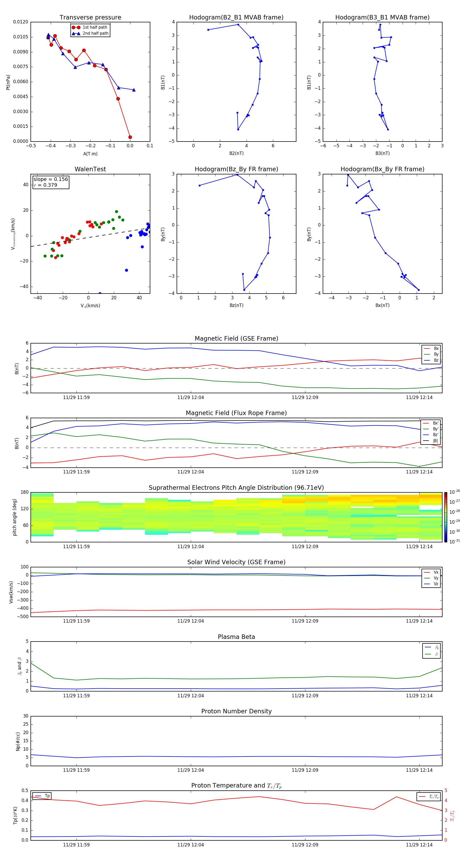Click the 'Magnetic Field (GSE Frame)' title

coord(236,339)
